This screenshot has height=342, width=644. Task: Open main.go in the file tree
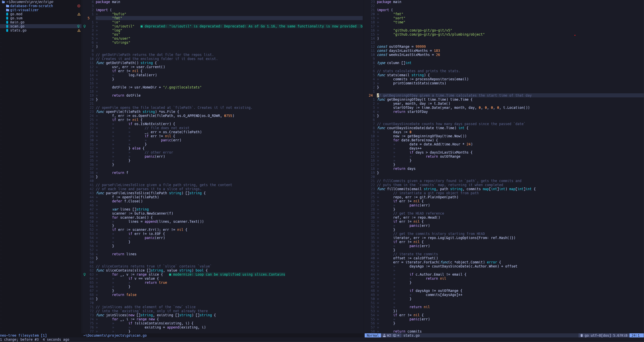point(17,22)
